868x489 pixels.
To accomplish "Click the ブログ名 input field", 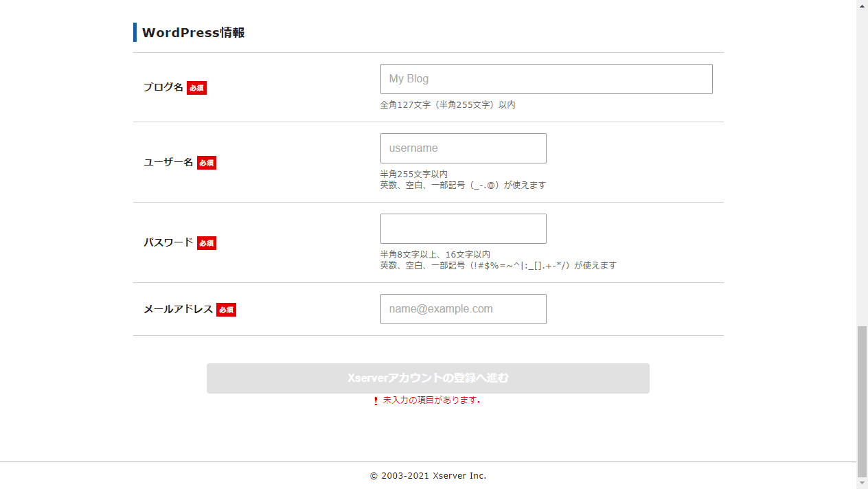I will point(546,79).
